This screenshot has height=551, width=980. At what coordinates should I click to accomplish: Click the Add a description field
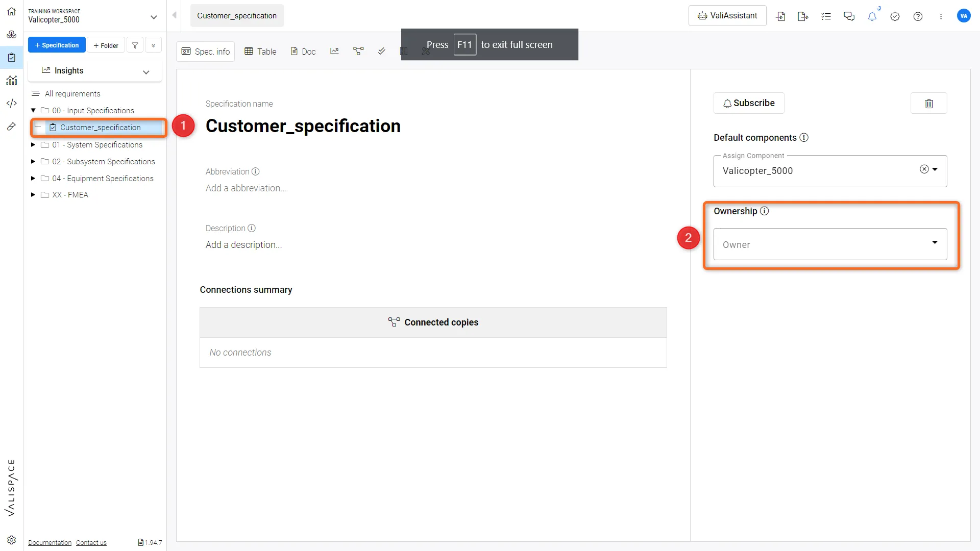point(243,245)
